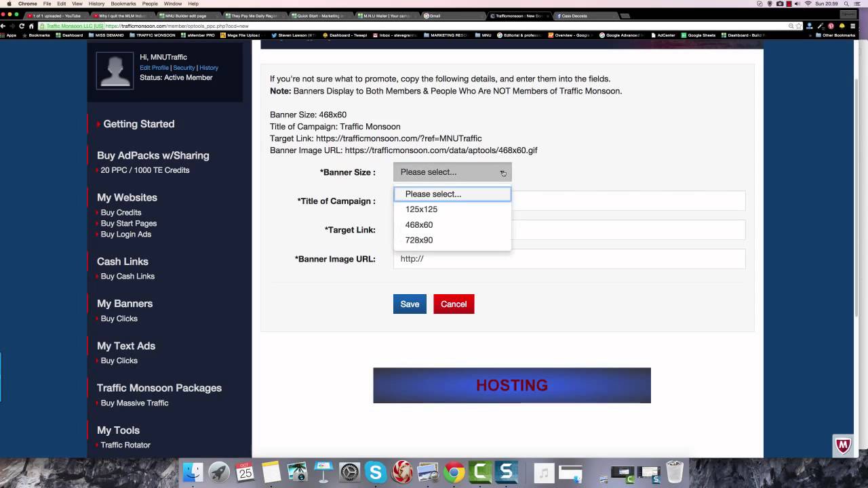Screen dimensions: 868x488
Task: Open the profile History link
Action: pyautogui.click(x=209, y=68)
